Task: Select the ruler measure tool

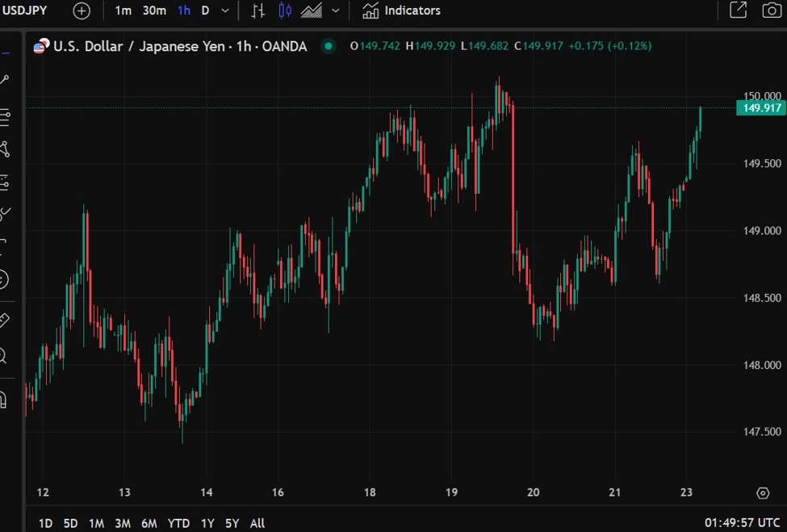Action: (4, 320)
